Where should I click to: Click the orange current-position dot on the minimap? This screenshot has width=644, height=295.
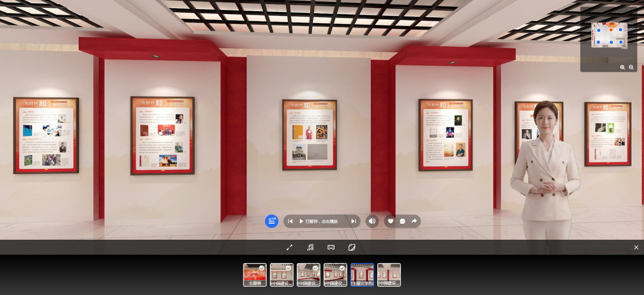click(611, 30)
